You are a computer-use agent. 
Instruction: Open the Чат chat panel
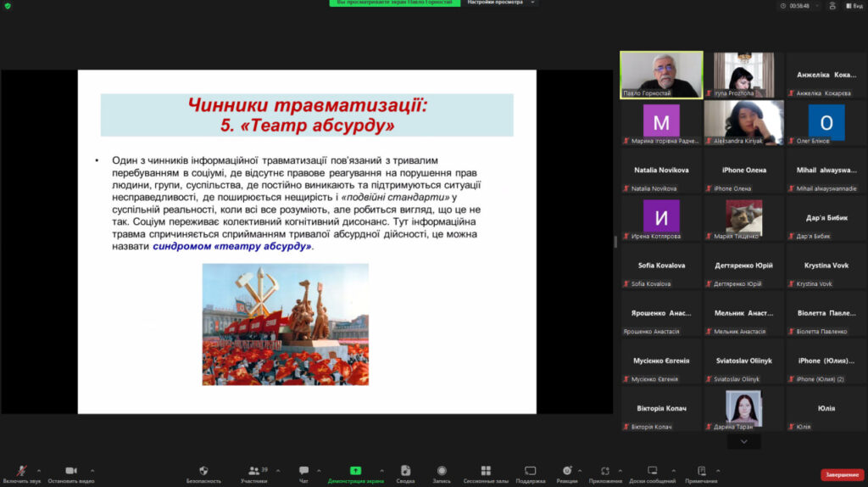[303, 471]
